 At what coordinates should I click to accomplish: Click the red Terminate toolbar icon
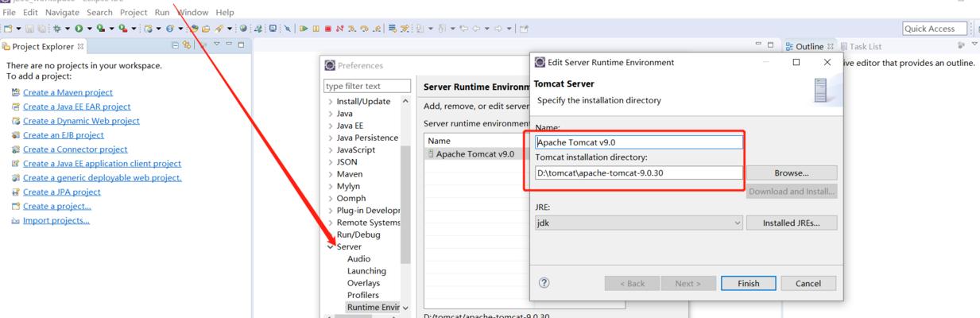click(x=328, y=29)
